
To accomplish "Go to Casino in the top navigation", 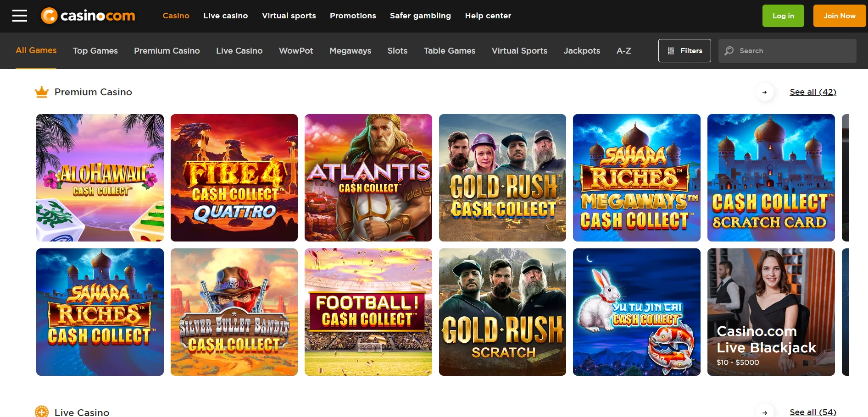I will (176, 16).
